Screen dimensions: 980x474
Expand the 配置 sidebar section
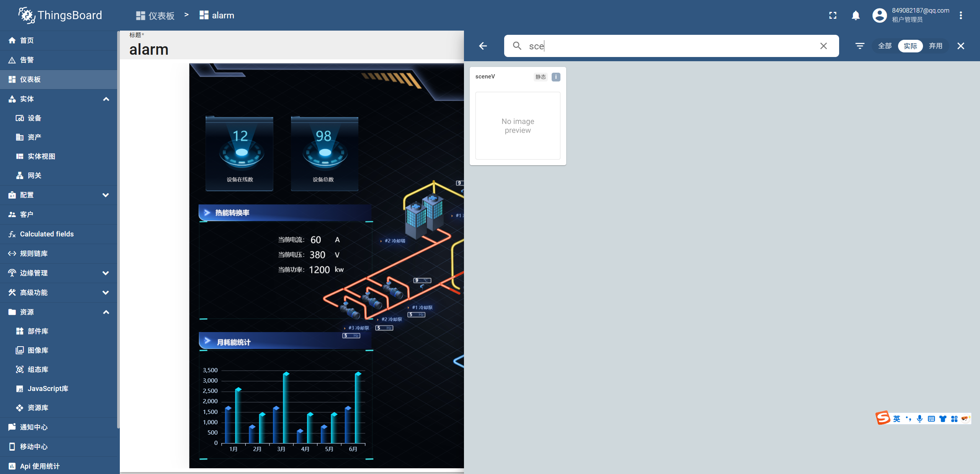click(106, 195)
